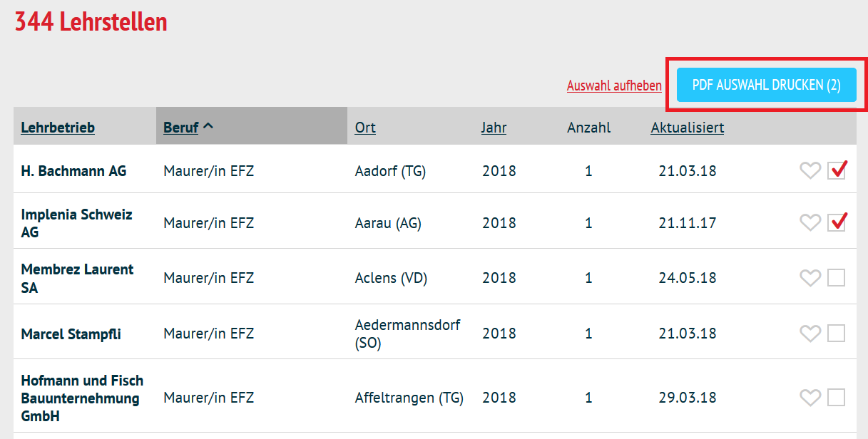Toggle sort arrow on the Beruf column
Viewport: 868px width, 439px height.
(208, 126)
